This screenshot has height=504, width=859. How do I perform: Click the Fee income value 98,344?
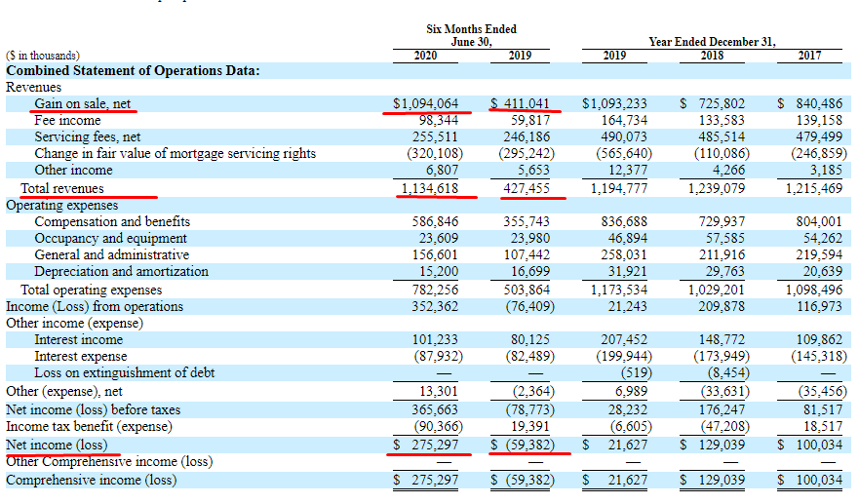coord(438,120)
